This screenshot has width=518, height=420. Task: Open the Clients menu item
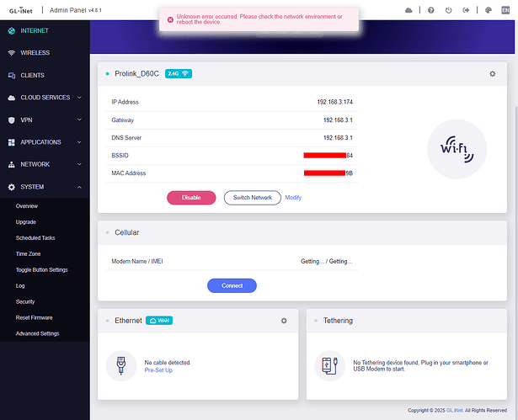click(33, 76)
